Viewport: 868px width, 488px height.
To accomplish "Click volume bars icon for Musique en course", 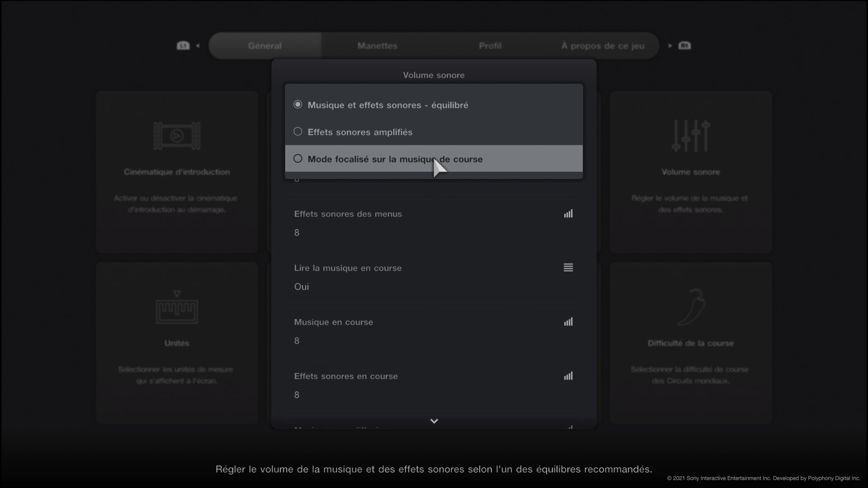I will pos(568,322).
